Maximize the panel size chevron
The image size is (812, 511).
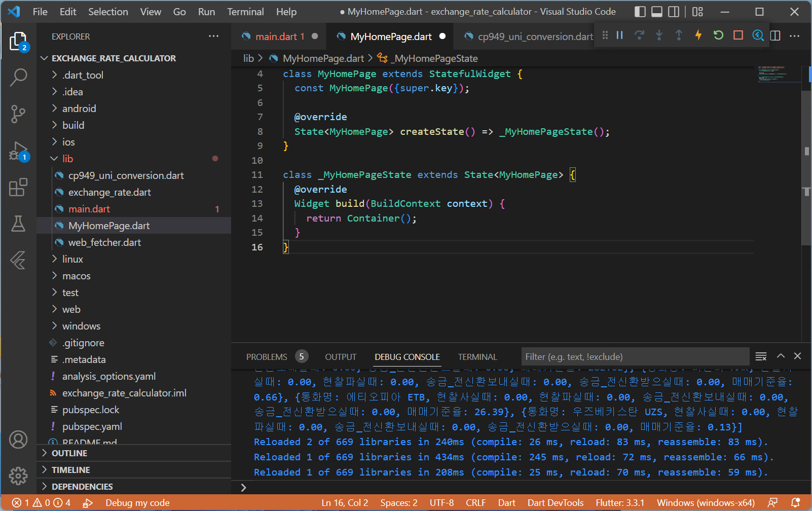click(x=781, y=356)
